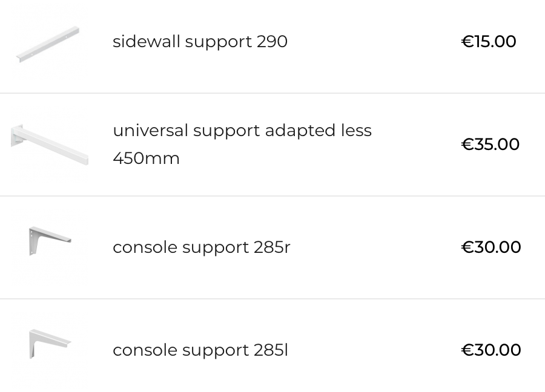Select 'universal support adapted less' product name
This screenshot has height=392, width=545.
coord(242,131)
